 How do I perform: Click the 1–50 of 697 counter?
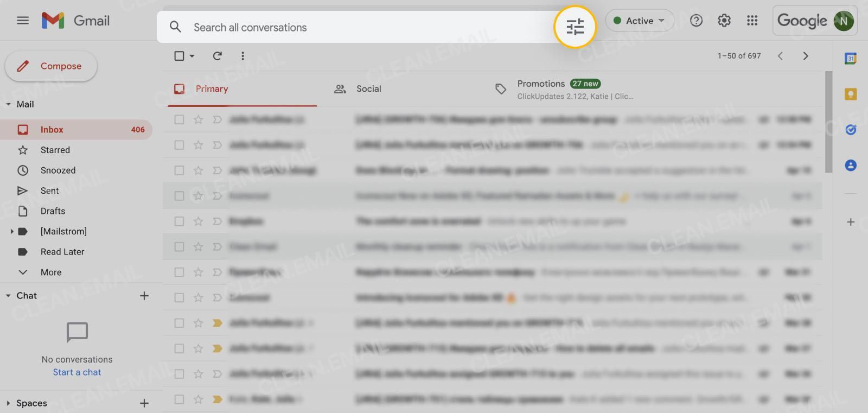739,55
